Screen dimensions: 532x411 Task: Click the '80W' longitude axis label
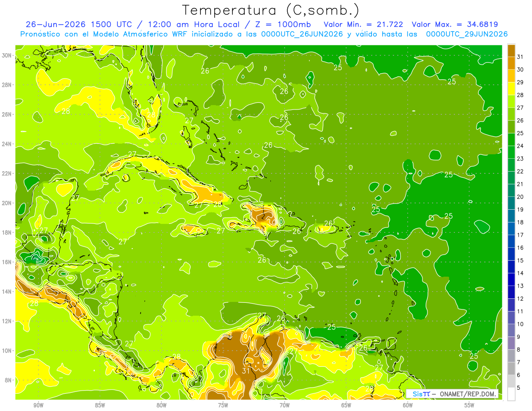pyautogui.click(x=161, y=405)
